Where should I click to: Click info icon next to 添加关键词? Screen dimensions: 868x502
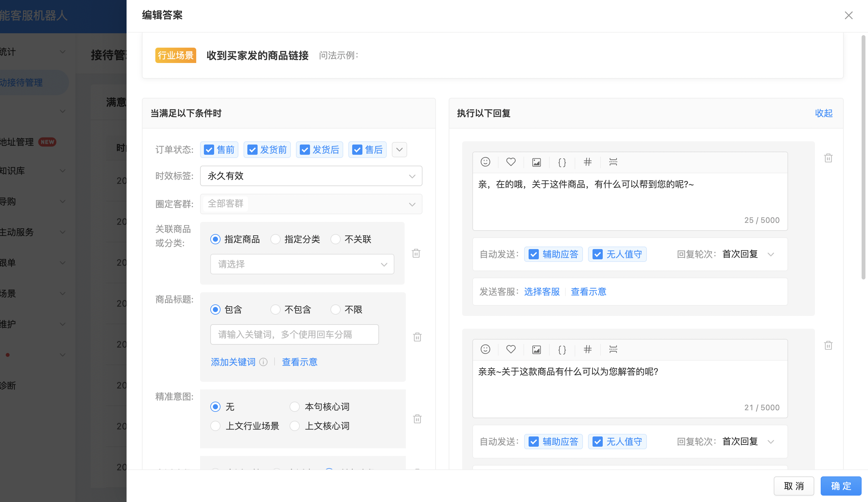[263, 362]
